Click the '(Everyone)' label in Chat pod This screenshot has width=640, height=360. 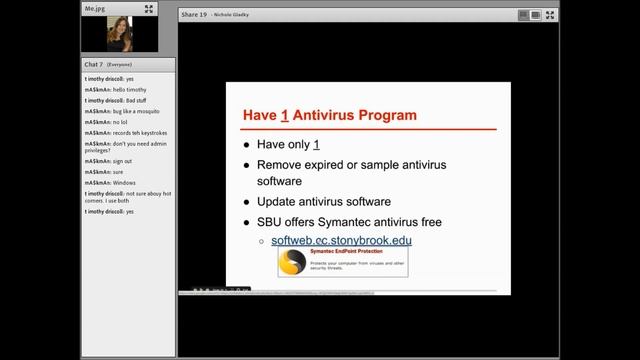[119, 64]
